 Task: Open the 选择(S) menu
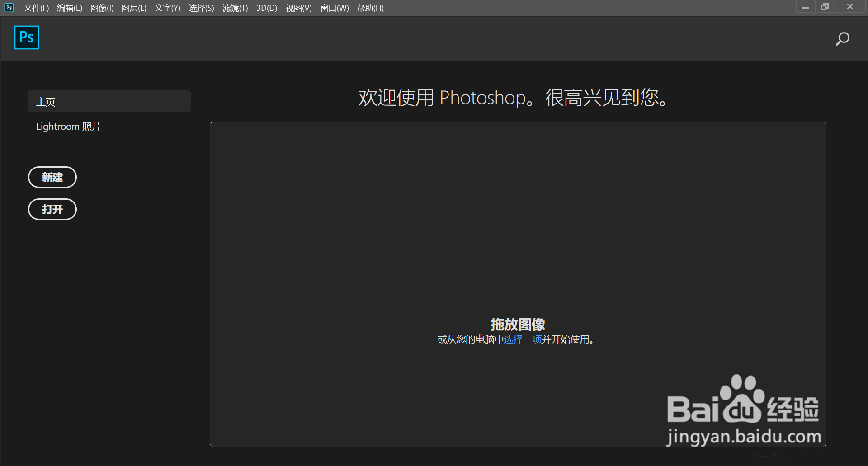pyautogui.click(x=201, y=8)
